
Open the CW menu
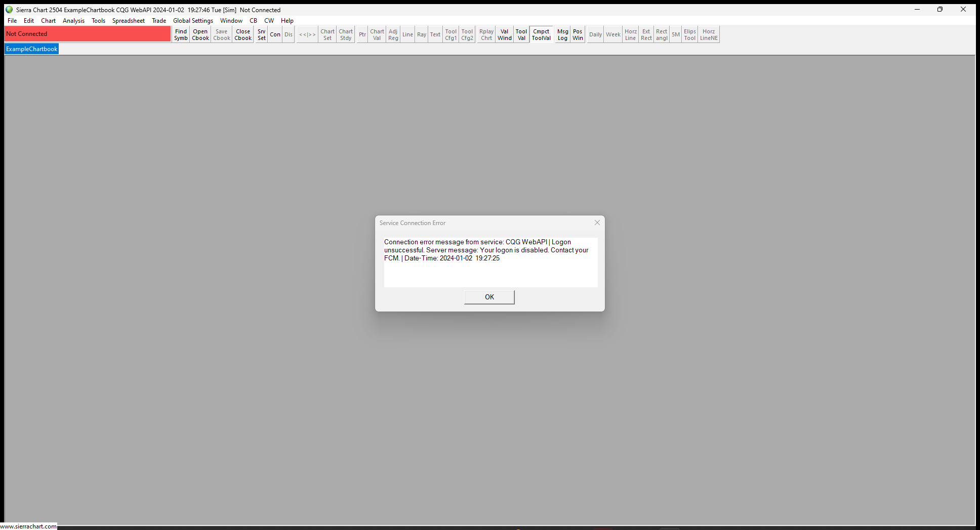click(269, 21)
